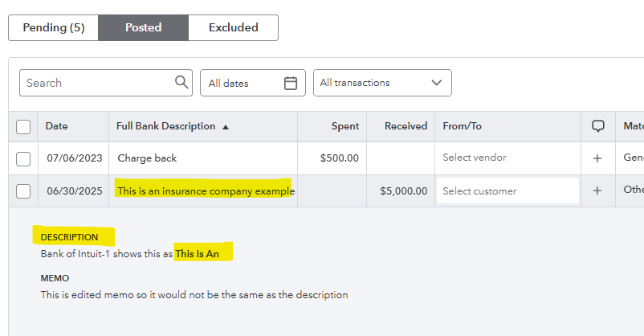
Task: Click the Received column header
Action: click(x=406, y=126)
